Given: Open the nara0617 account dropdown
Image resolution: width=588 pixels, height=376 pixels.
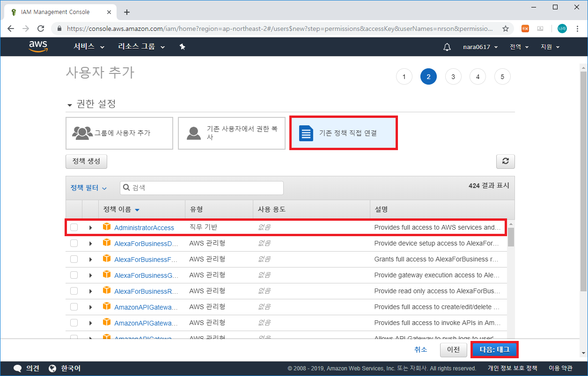Looking at the screenshot, I should [x=480, y=47].
